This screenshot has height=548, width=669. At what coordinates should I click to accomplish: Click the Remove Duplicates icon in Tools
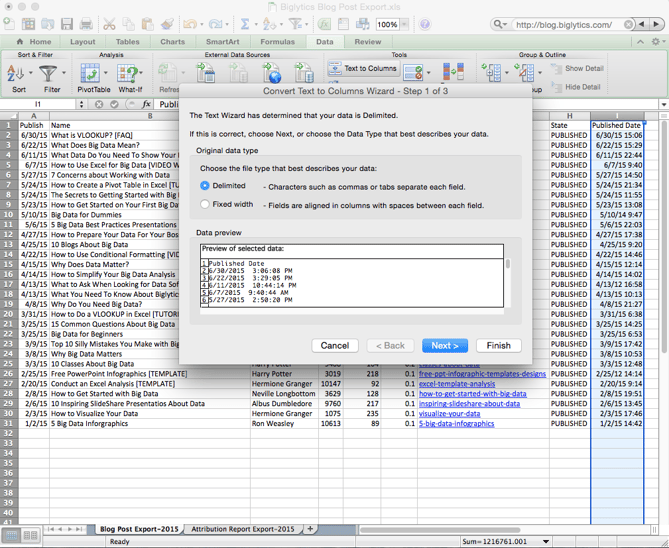(x=453, y=72)
